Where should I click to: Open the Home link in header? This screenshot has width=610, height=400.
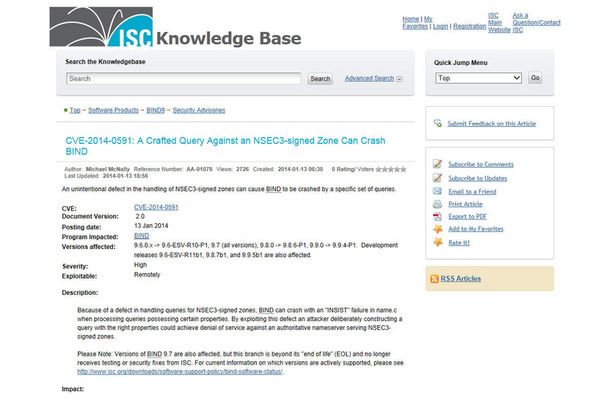410,19
